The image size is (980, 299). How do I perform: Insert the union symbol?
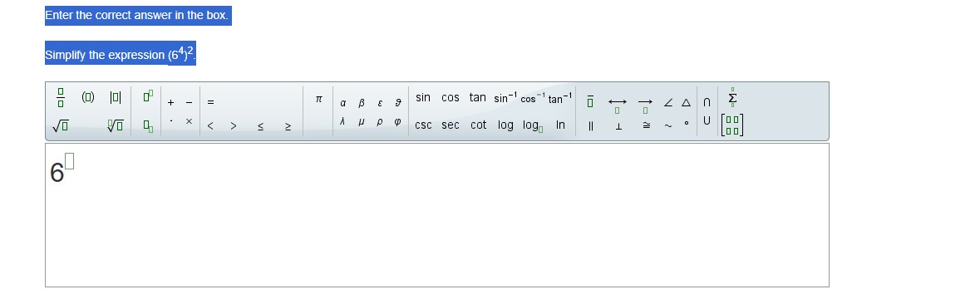(x=707, y=120)
